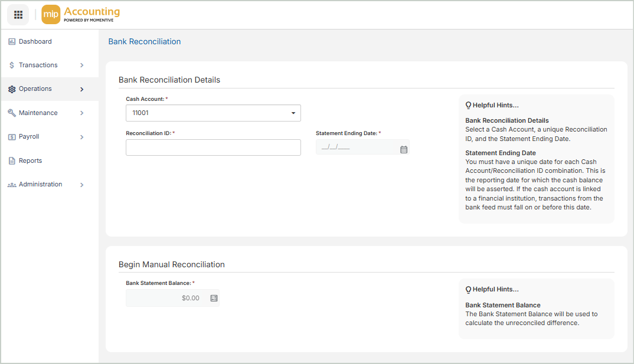Click the MIP Accounting logo
Image resolution: width=634 pixels, height=364 pixels.
coord(81,15)
